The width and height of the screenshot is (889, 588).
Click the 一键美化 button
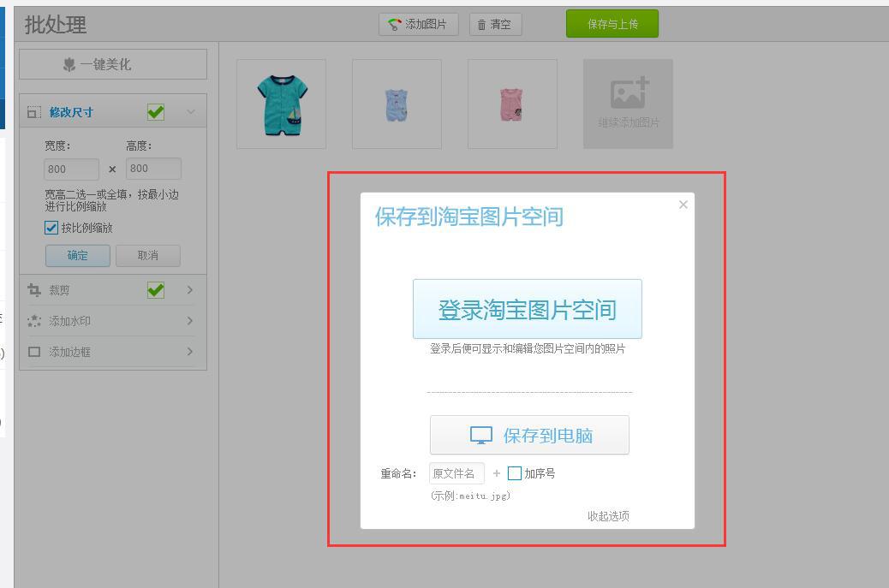113,64
